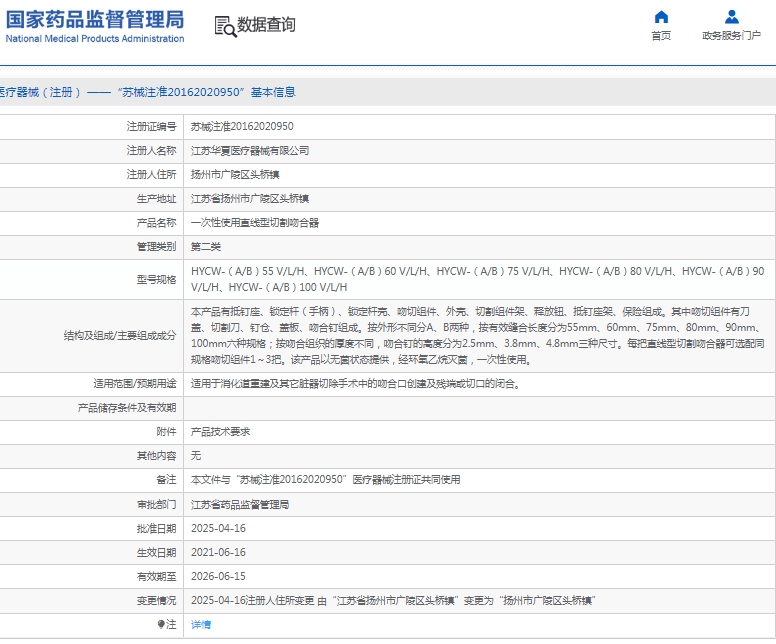The height and width of the screenshot is (644, 776).
Task: Click the 无 value in 其他内容 row
Action: 196,456
